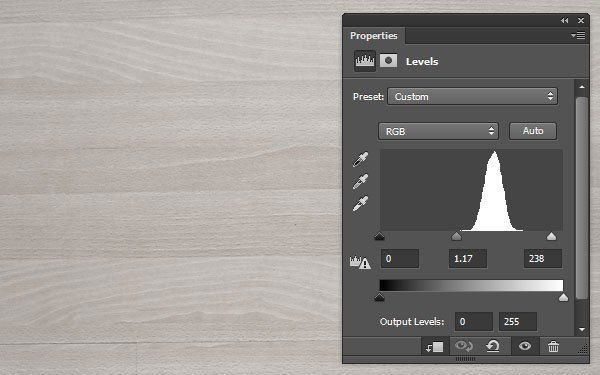Delete this adjustment layer with trash icon

(553, 347)
